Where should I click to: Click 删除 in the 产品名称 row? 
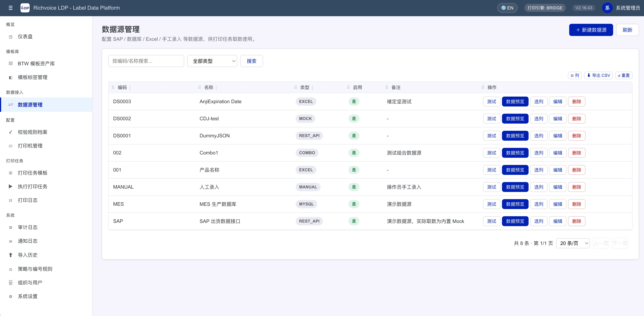coord(577,170)
